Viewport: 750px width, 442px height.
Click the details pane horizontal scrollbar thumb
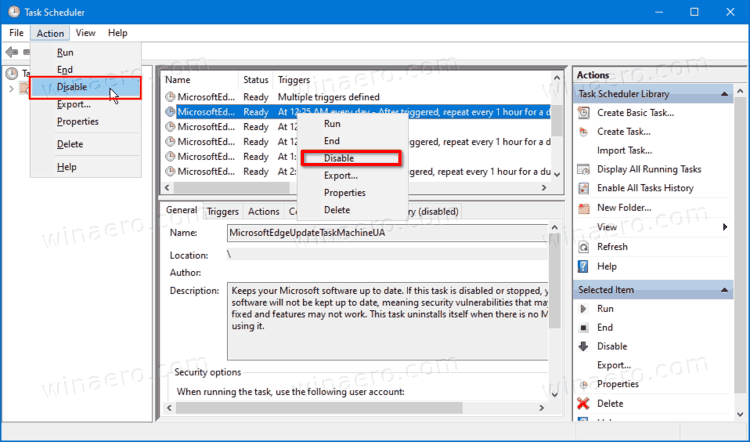[319, 408]
